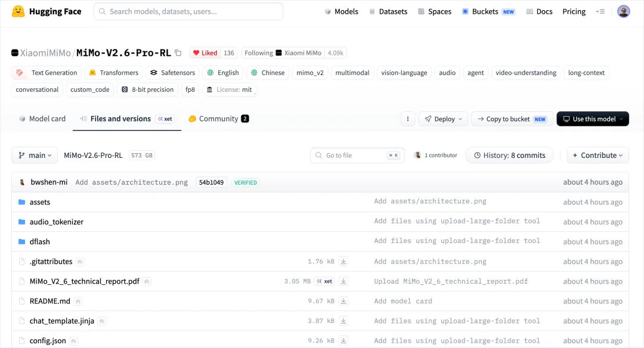Click bwshen-mi committer avatar

22,182
